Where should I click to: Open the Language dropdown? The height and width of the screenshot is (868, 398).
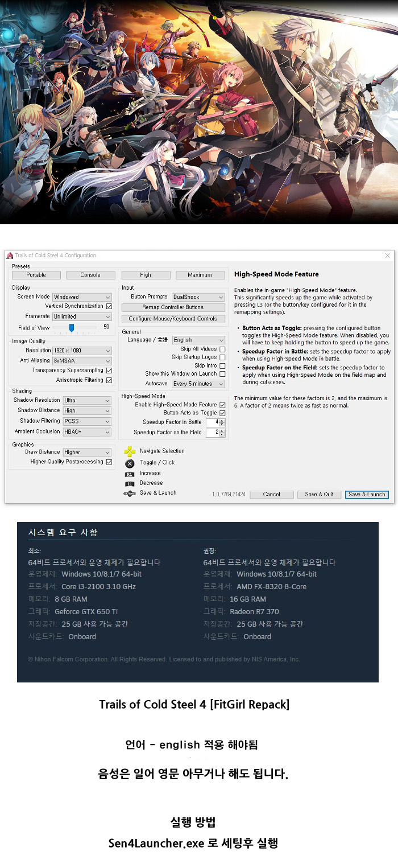198,340
